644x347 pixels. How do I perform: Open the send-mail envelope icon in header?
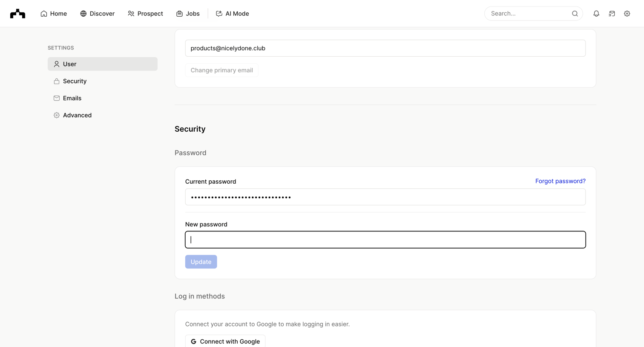[x=612, y=14]
